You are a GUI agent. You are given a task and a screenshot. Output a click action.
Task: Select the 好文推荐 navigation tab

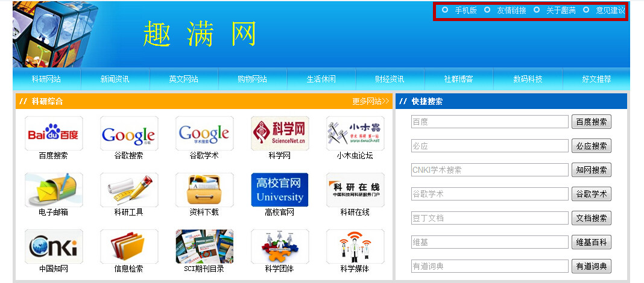(596, 79)
